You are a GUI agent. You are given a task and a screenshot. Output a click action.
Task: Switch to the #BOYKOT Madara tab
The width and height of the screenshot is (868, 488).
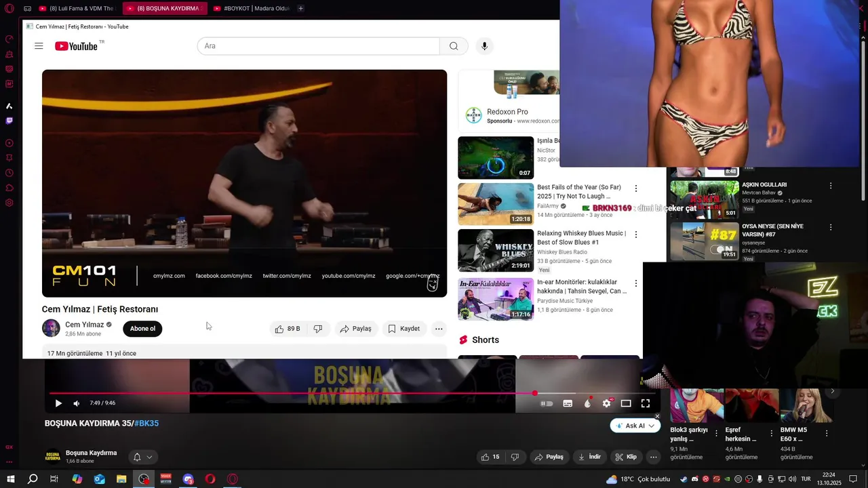pyautogui.click(x=252, y=9)
